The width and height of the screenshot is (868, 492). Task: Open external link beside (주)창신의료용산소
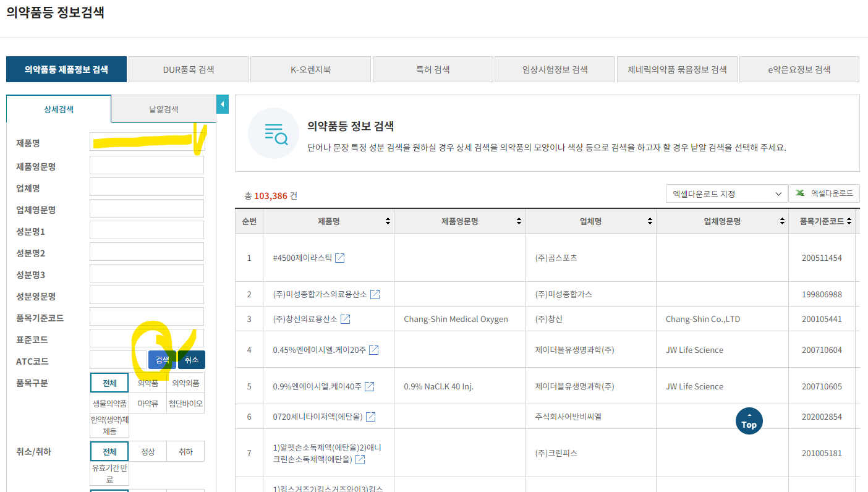[346, 319]
